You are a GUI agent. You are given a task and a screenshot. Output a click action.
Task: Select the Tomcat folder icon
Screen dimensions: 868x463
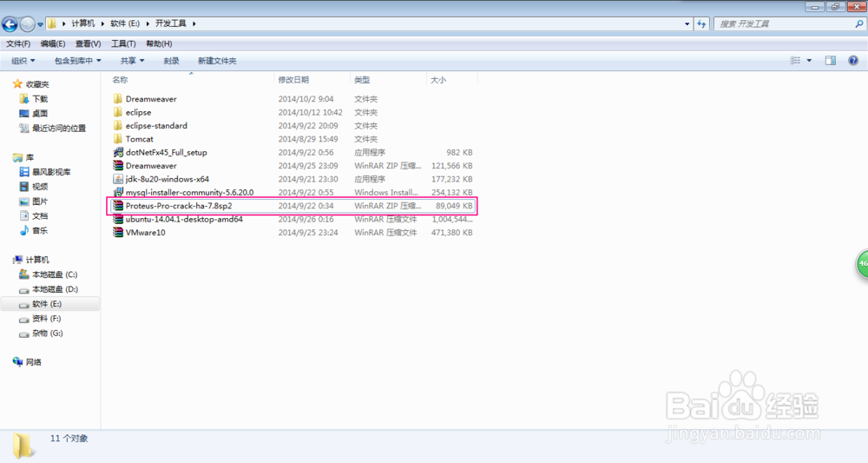[x=117, y=138]
